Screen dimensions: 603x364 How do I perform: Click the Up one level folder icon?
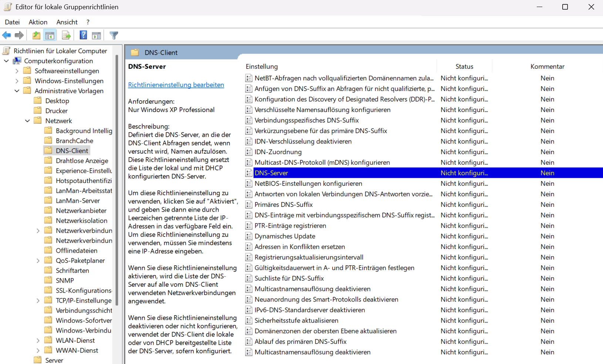click(x=36, y=35)
